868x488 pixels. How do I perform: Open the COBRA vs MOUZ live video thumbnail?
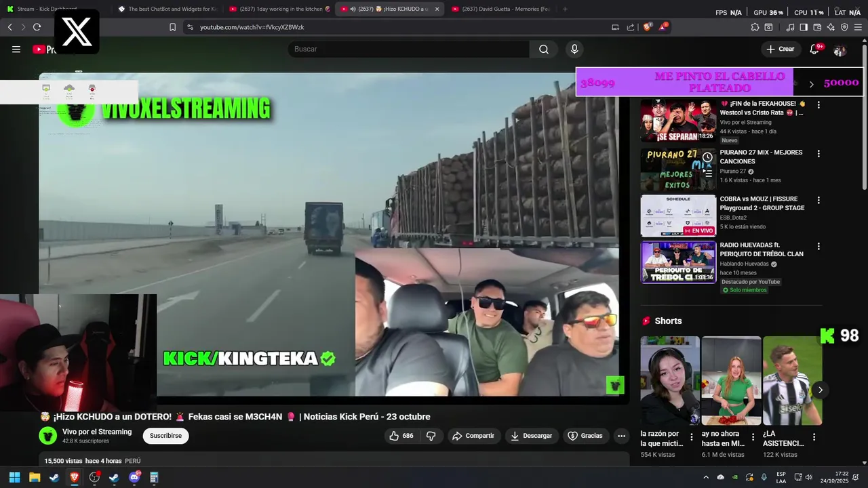point(678,216)
